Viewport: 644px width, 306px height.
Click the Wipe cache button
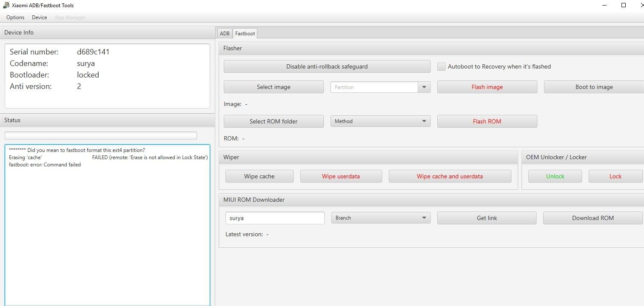259,176
